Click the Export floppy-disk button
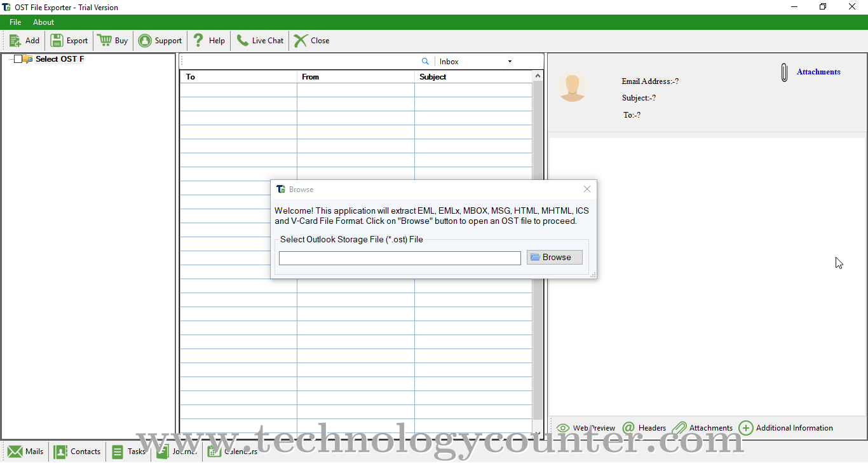This screenshot has height=463, width=868. coord(69,41)
